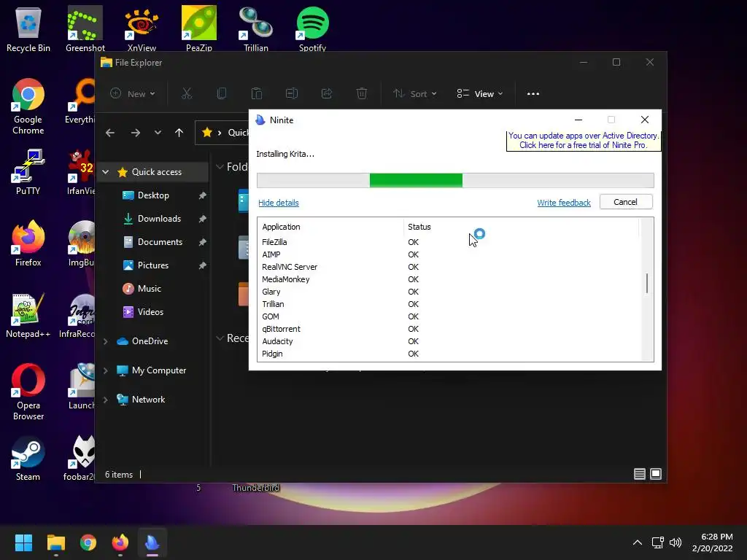This screenshot has height=560, width=747.
Task: Open the Spotify desktop shortcut
Action: 312,29
